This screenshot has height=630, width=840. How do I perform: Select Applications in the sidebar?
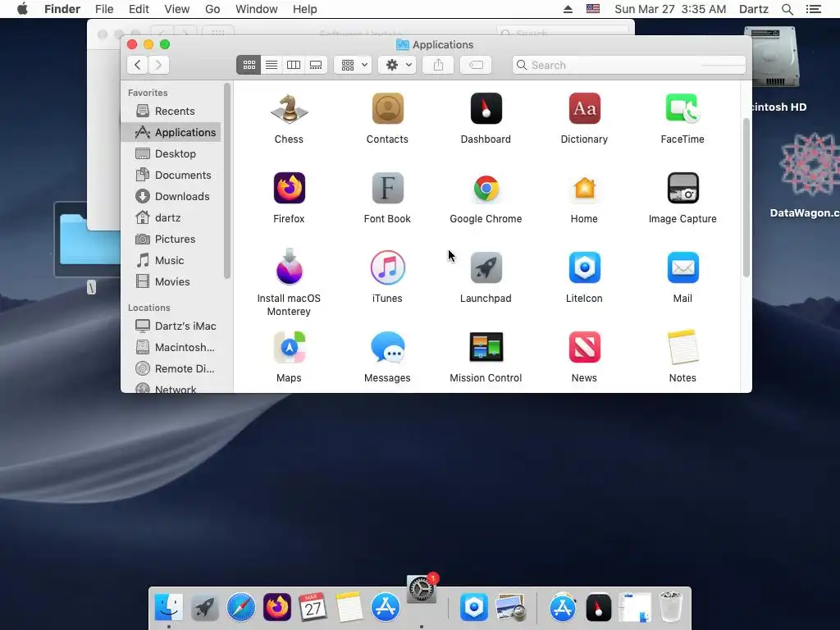coord(171,132)
